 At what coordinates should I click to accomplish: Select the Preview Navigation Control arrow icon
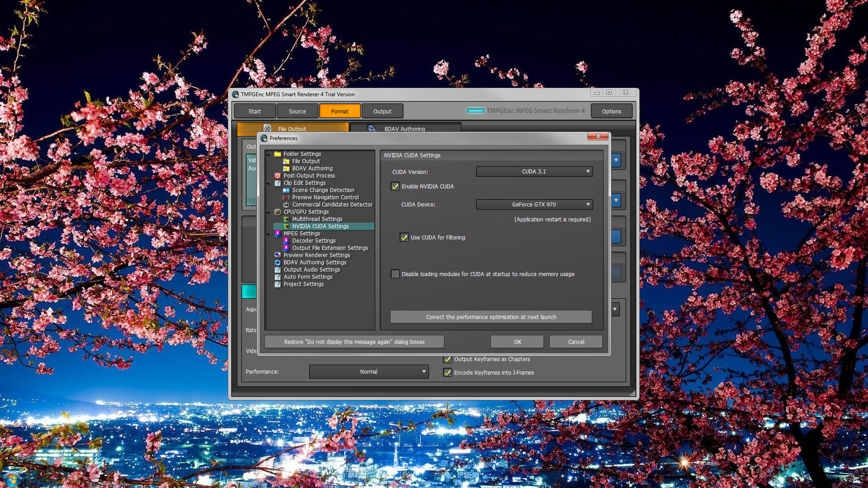286,197
